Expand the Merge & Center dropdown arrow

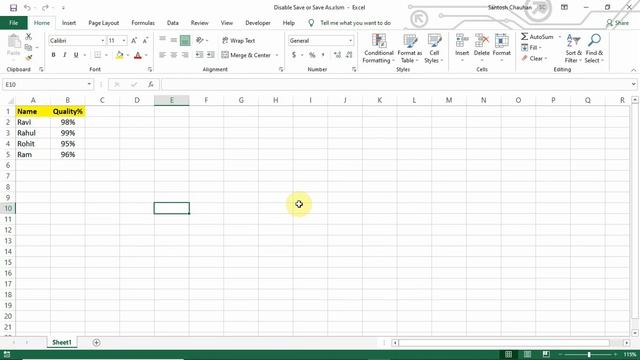[277, 55]
